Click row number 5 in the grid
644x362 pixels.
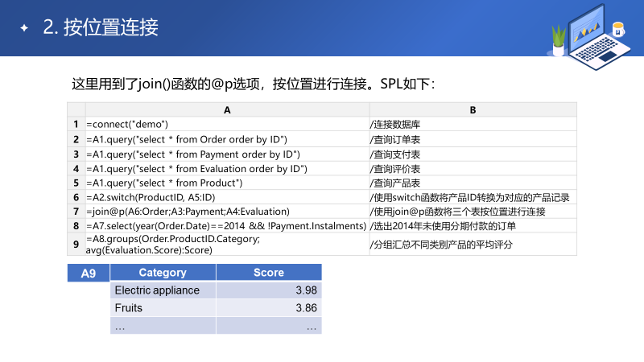[x=76, y=183]
